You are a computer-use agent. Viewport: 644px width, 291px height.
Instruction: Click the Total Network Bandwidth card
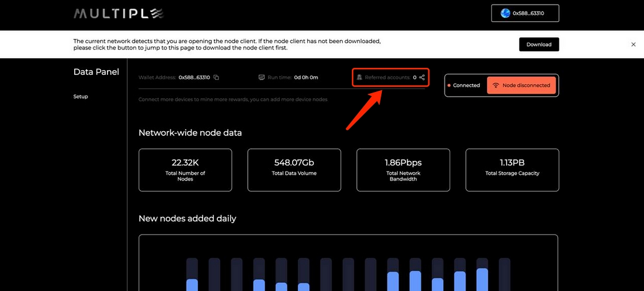[403, 170]
